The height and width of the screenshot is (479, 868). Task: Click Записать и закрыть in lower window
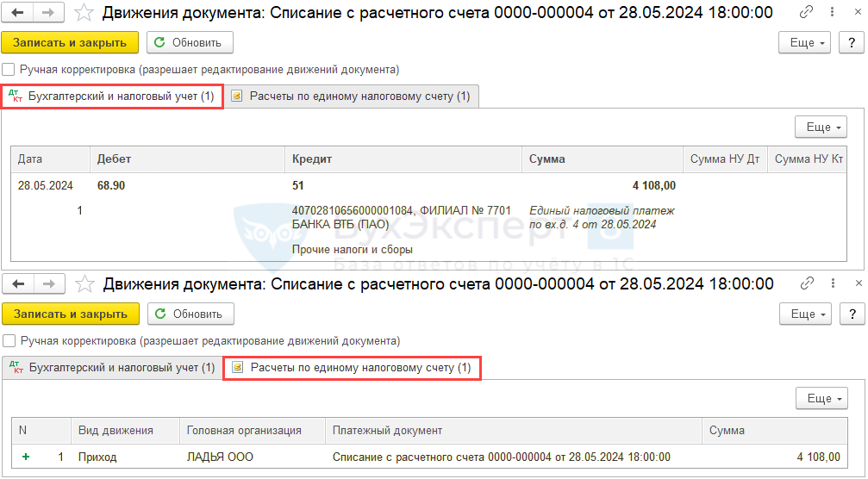click(x=71, y=314)
